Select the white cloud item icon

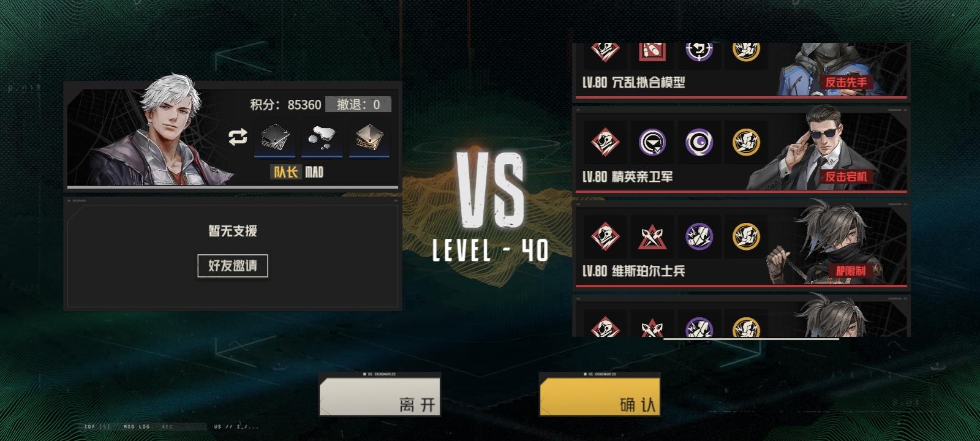[x=322, y=138]
